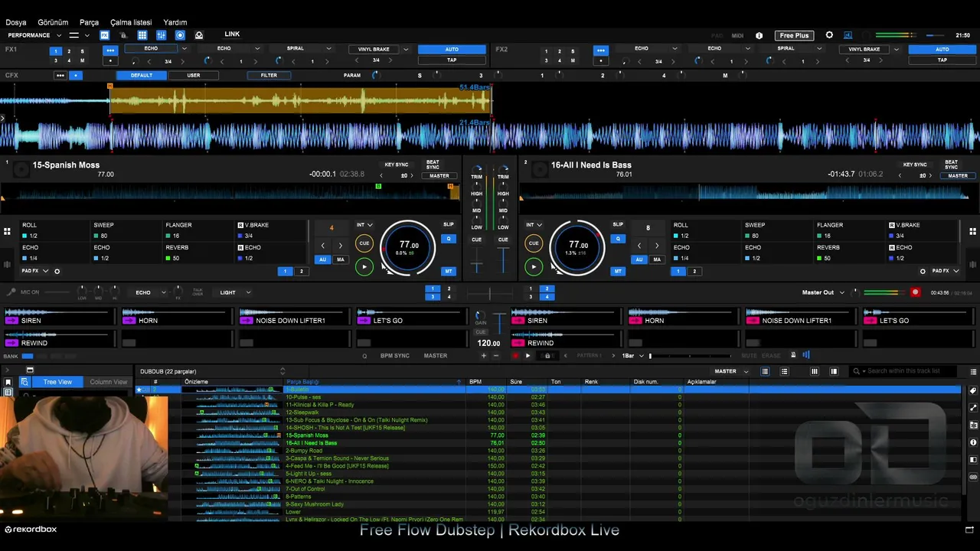Click the three-dots button in CFX row

tap(60, 76)
